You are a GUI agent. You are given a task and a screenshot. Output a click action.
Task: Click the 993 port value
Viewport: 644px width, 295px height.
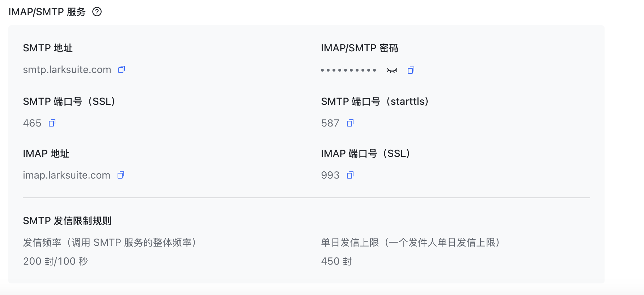pyautogui.click(x=330, y=175)
